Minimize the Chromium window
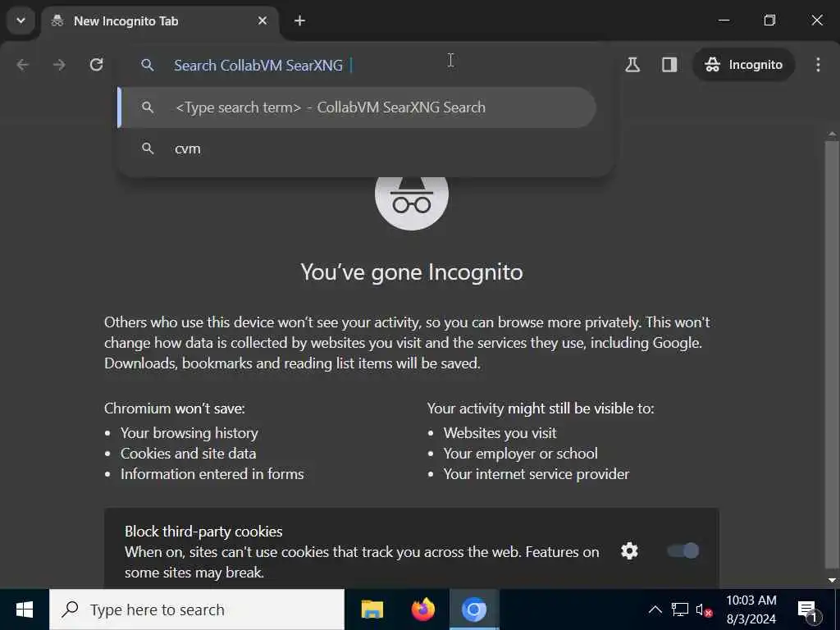The width and height of the screenshot is (840, 630). (724, 21)
